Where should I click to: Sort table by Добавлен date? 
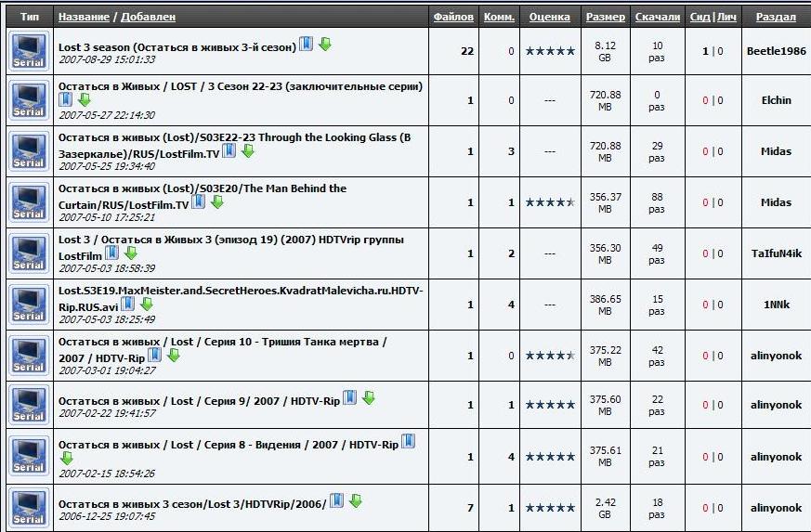point(148,17)
